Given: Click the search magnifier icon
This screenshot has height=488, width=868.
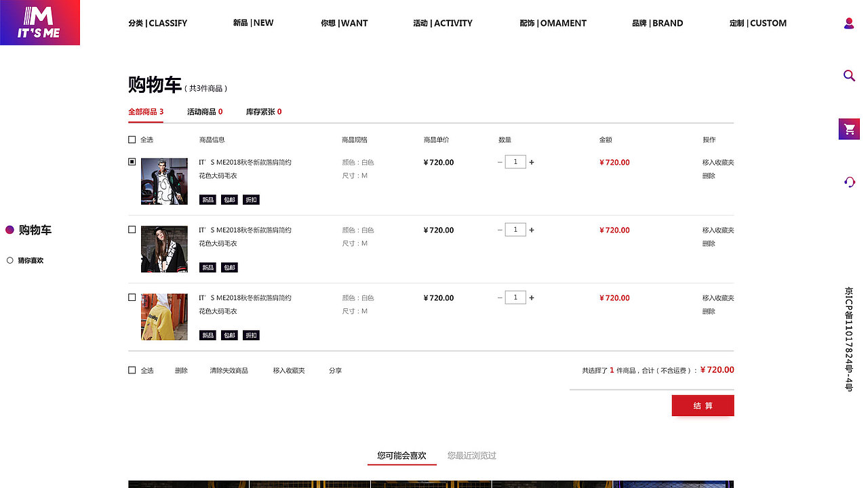Looking at the screenshot, I should [849, 75].
